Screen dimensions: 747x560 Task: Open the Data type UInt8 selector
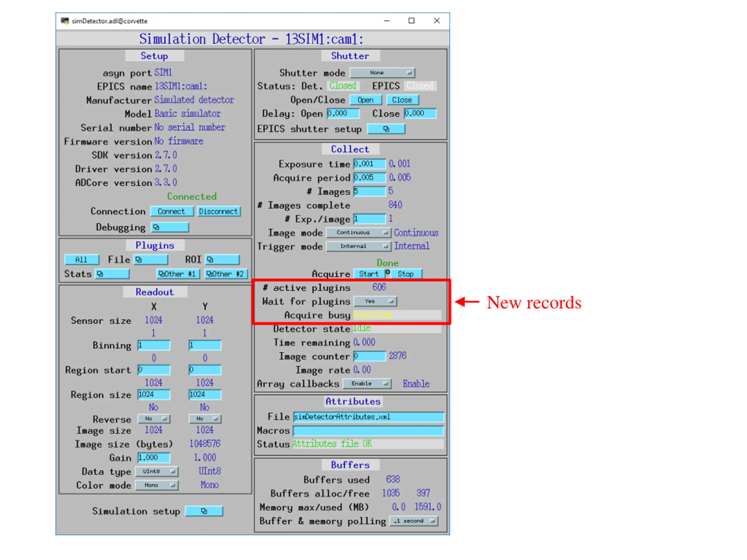coord(157,471)
